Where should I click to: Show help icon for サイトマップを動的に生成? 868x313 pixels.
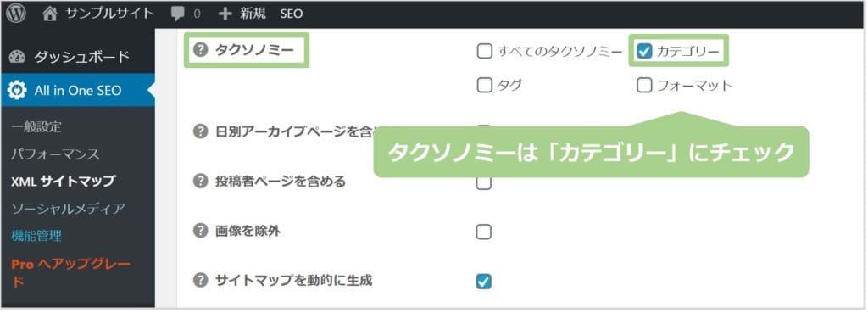(200, 280)
